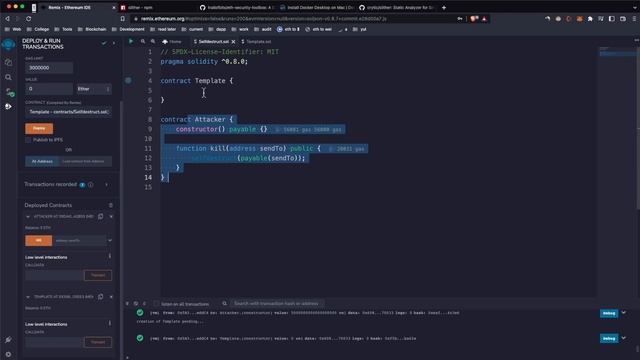Copy the ATTACKER contract address
The width and height of the screenshot is (640, 360).
point(100,216)
